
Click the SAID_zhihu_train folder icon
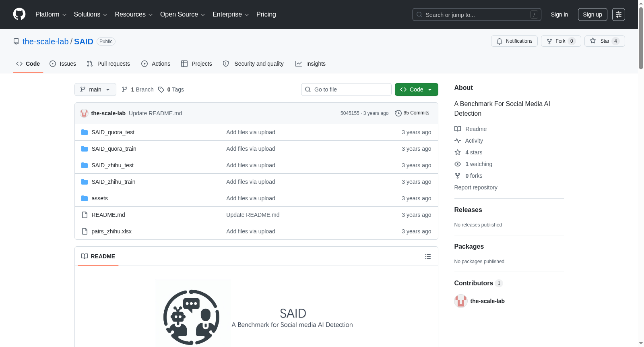pyautogui.click(x=85, y=182)
